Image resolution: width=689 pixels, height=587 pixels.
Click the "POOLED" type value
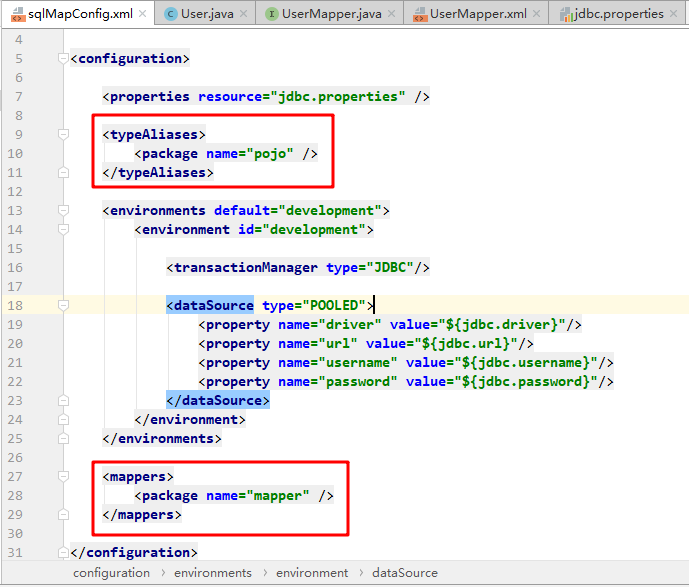pyautogui.click(x=334, y=305)
